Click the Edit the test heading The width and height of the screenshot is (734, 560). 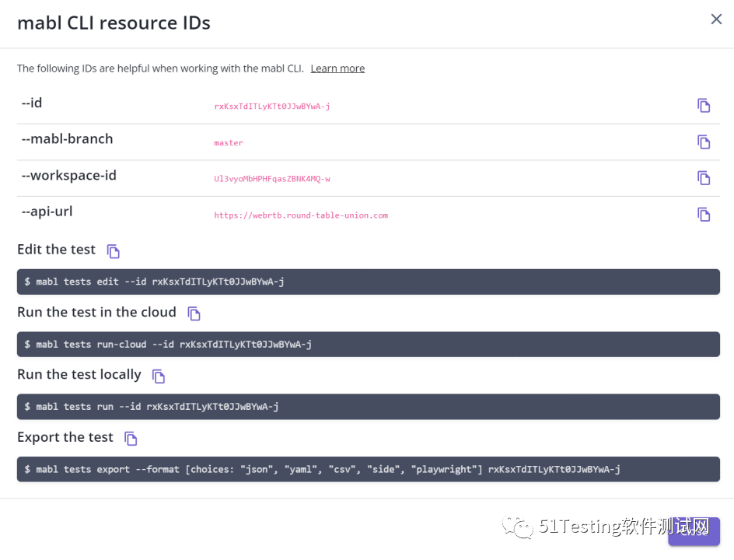coord(56,250)
